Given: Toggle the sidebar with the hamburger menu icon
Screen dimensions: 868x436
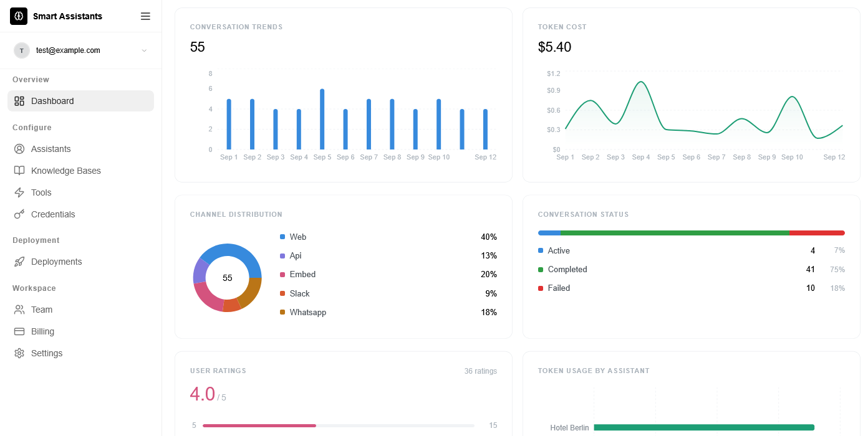Looking at the screenshot, I should tap(145, 16).
